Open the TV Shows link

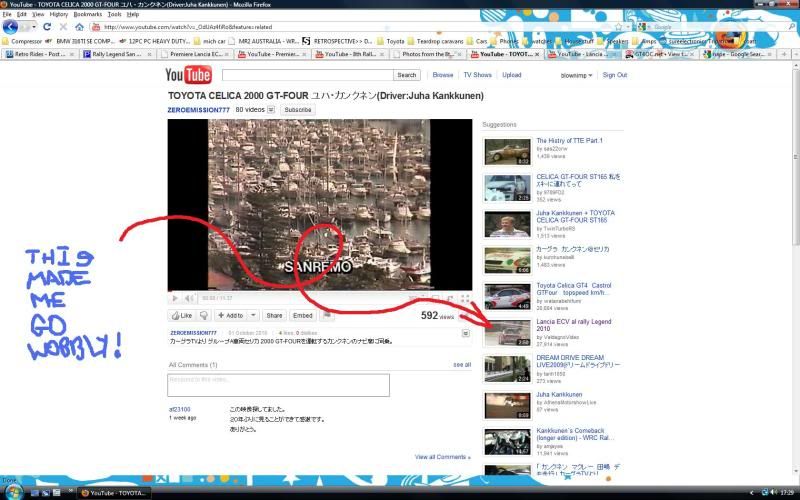477,75
